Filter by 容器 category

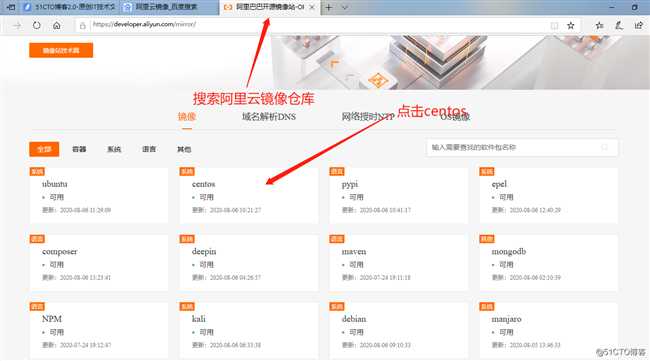pos(79,149)
